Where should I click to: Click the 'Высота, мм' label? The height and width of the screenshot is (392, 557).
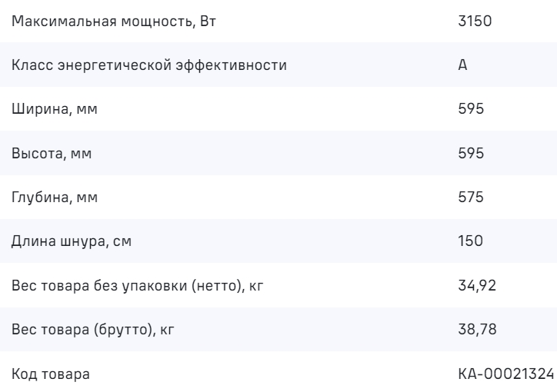[x=52, y=153]
